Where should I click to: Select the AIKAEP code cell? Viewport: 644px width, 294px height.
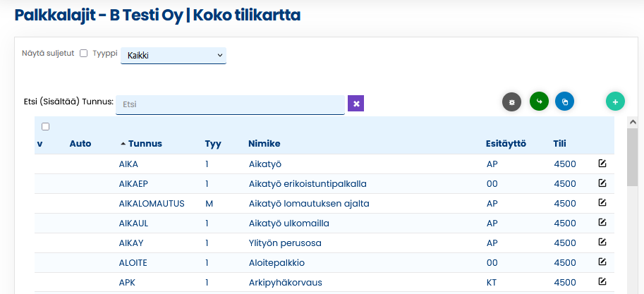(x=133, y=184)
